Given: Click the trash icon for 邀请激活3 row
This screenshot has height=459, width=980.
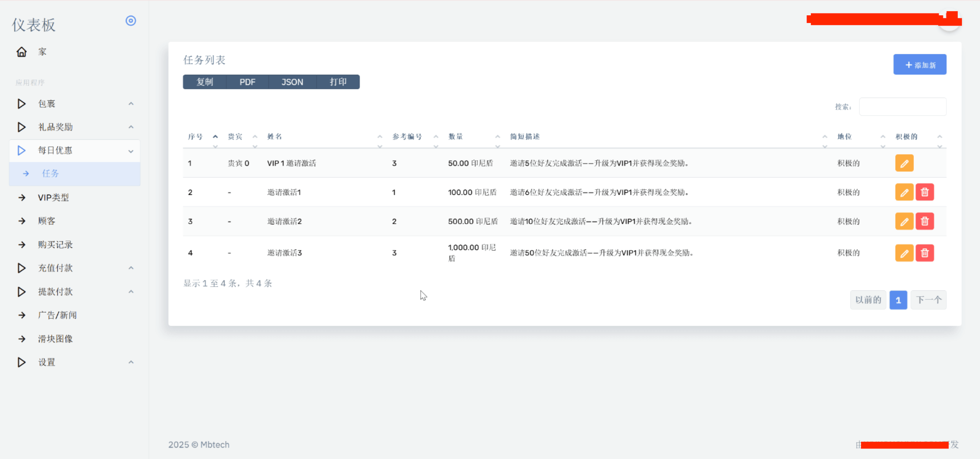Looking at the screenshot, I should pos(924,253).
